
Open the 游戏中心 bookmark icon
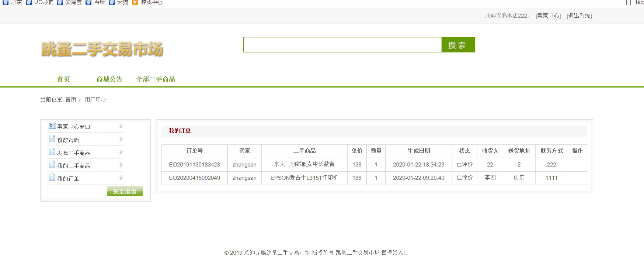point(135,3)
